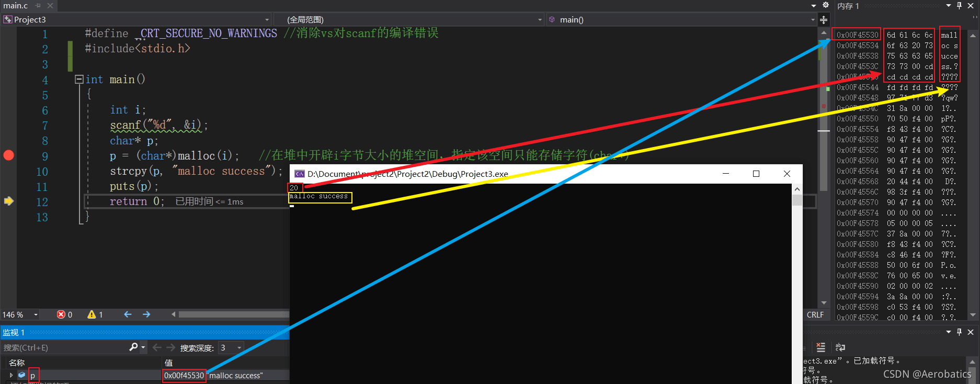The height and width of the screenshot is (384, 980).
Task: Click the editor vertical scrollbar up arrow
Action: click(x=824, y=33)
